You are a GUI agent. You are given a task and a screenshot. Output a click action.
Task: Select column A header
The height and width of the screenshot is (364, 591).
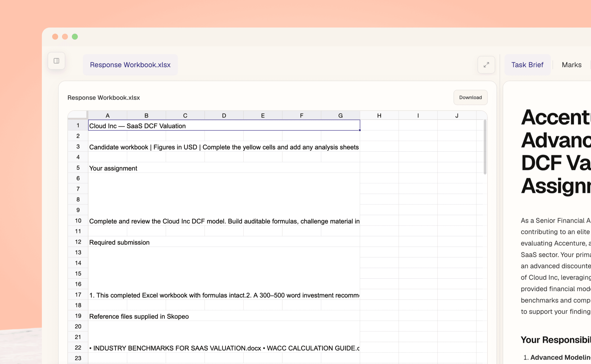point(108,116)
